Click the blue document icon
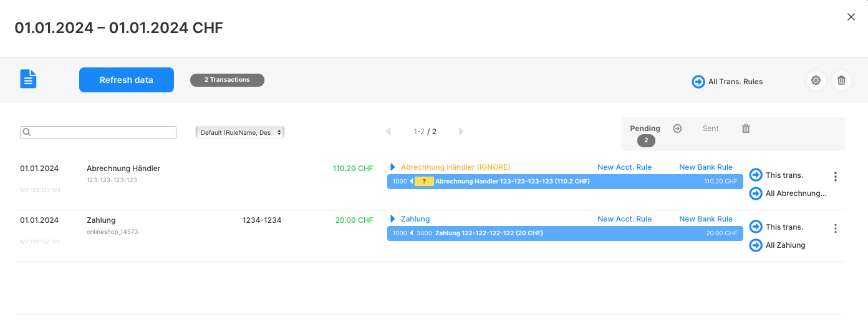Image resolution: width=868 pixels, height=322 pixels. (x=29, y=79)
